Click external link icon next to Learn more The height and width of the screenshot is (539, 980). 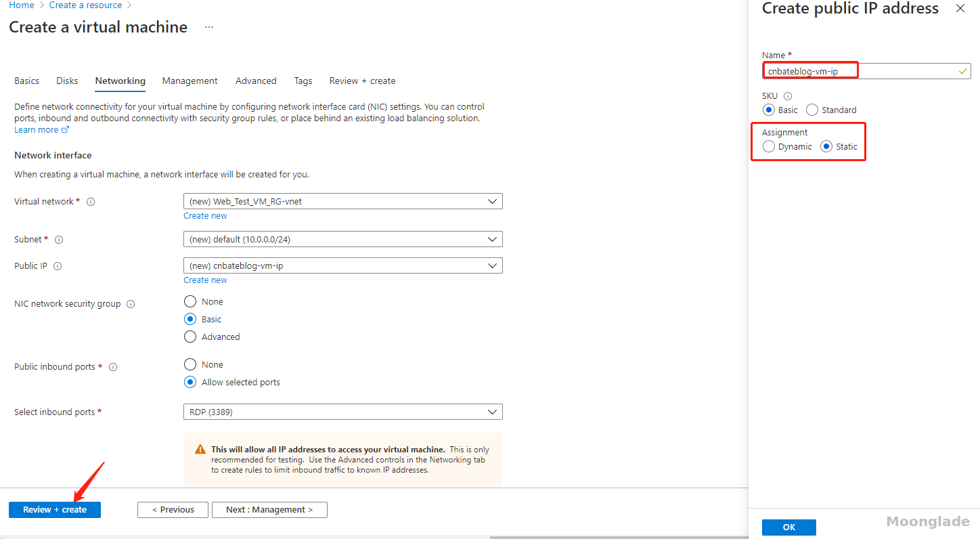[x=66, y=130]
